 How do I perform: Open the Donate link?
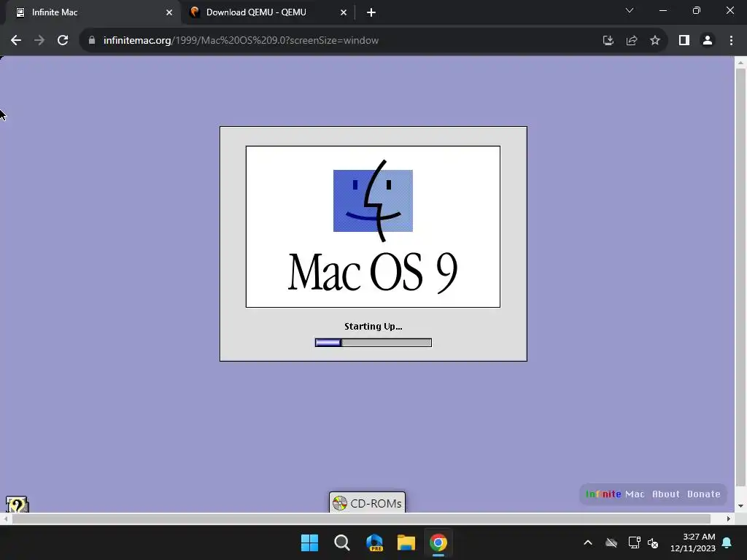704,494
